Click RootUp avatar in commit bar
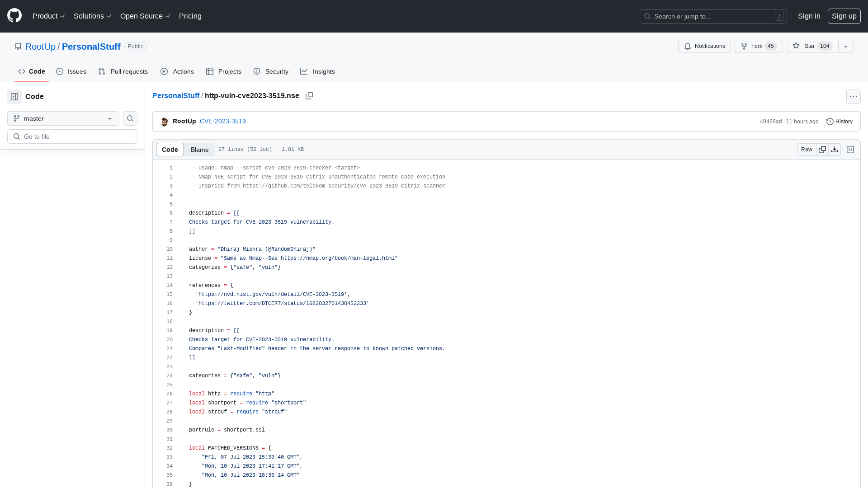The image size is (868, 488). [x=165, y=122]
